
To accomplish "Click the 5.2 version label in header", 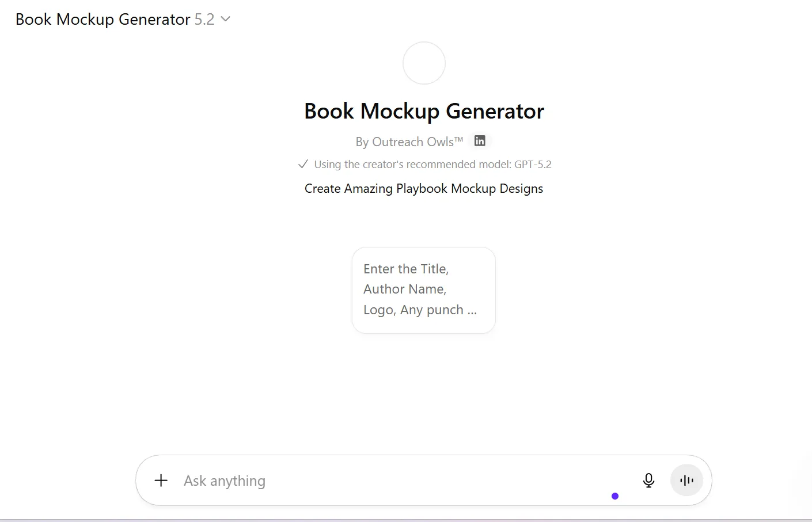I will click(204, 19).
